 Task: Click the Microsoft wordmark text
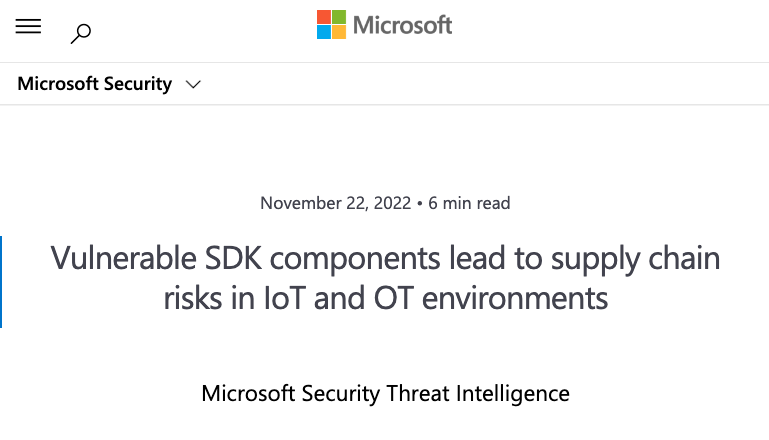pos(403,25)
